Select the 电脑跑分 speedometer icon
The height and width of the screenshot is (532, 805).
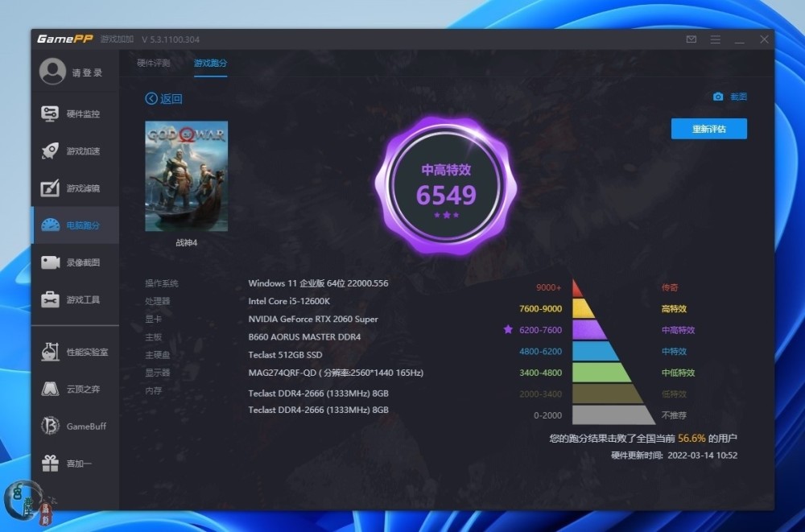(50, 225)
